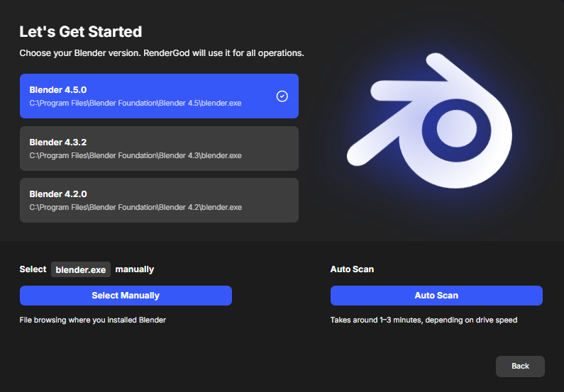Select the Blender 4.5.0 version card
The height and width of the screenshot is (392, 564).
coord(159,96)
